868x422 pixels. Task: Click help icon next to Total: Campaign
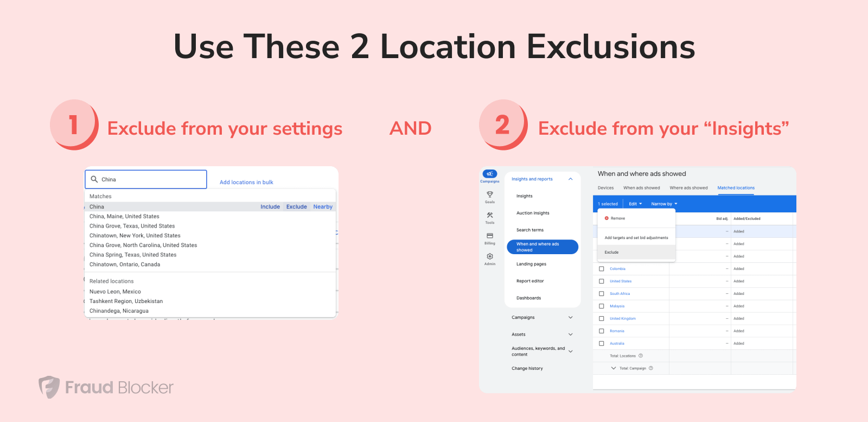click(x=651, y=368)
